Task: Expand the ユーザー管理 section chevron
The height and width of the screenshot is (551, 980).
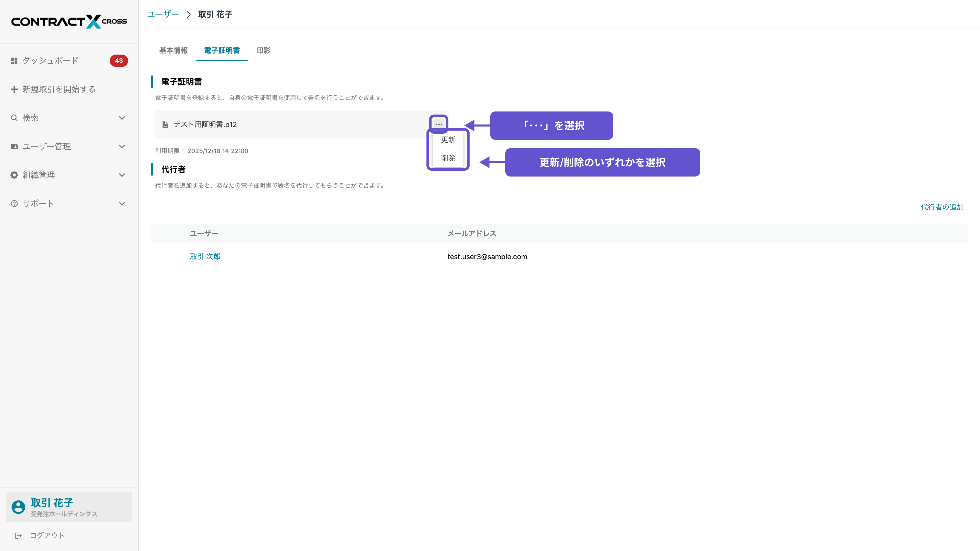Action: (x=122, y=146)
